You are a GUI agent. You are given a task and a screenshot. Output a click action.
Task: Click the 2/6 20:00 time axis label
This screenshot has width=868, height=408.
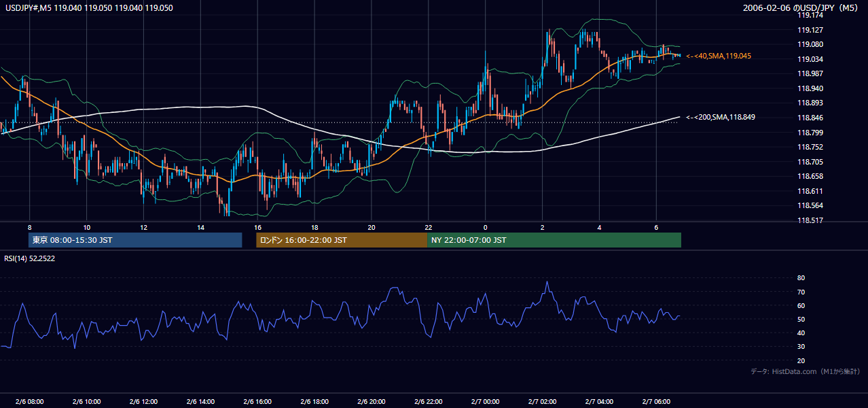pos(371,402)
